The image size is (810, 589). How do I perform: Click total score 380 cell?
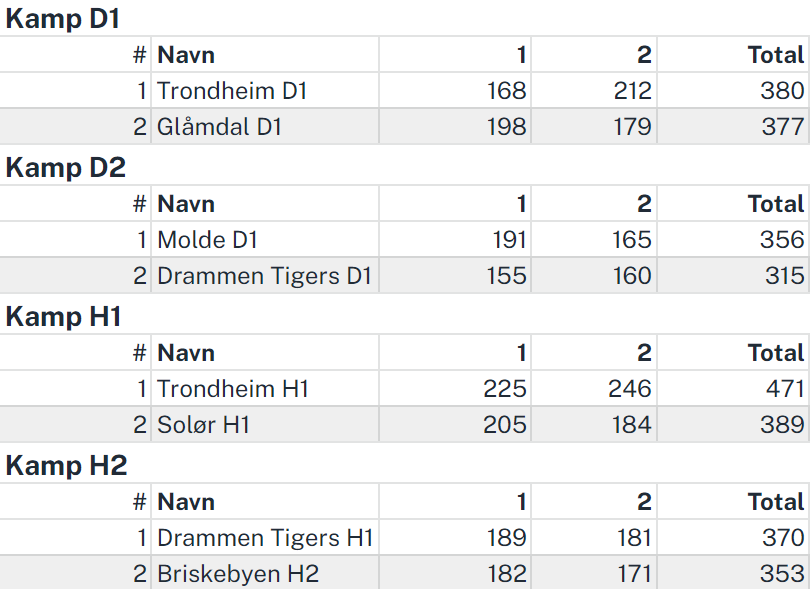pos(782,91)
